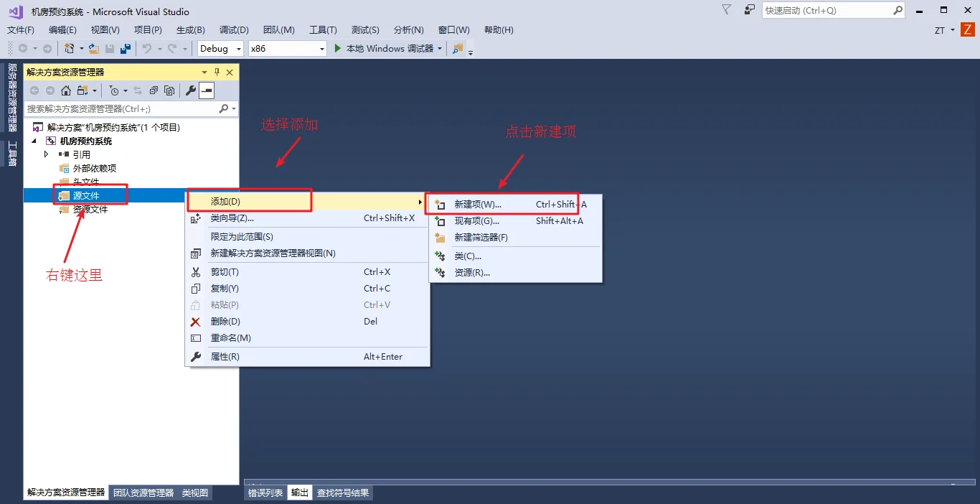980x504 pixels.
Task: Select 现有项(G)... in the submenu
Action: (x=516, y=221)
